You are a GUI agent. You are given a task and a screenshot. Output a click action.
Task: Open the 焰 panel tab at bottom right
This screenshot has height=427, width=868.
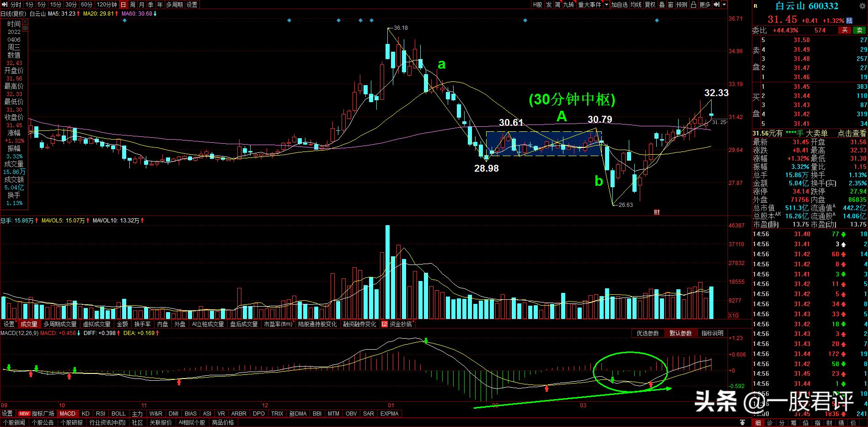(x=806, y=422)
